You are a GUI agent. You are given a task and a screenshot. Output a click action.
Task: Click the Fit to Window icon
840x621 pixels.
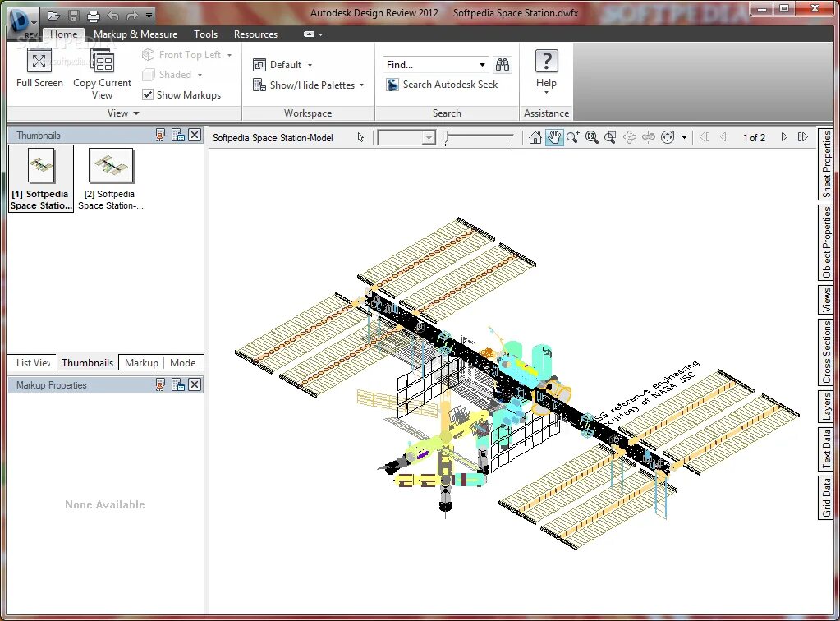[x=591, y=138]
